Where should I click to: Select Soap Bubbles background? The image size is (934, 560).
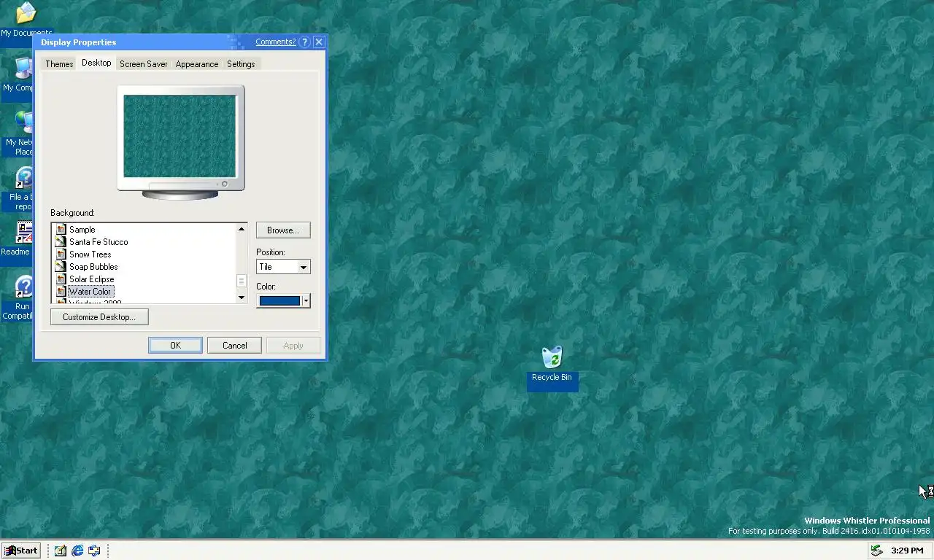click(93, 267)
